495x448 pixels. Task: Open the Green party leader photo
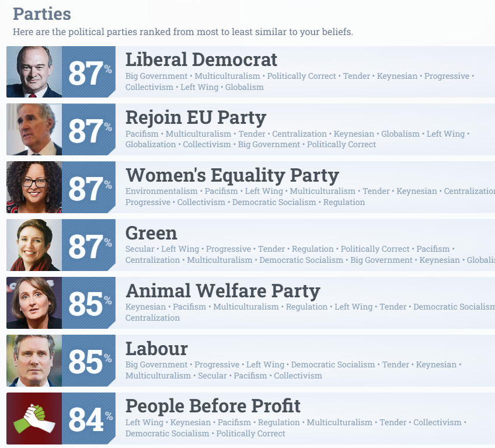[34, 245]
